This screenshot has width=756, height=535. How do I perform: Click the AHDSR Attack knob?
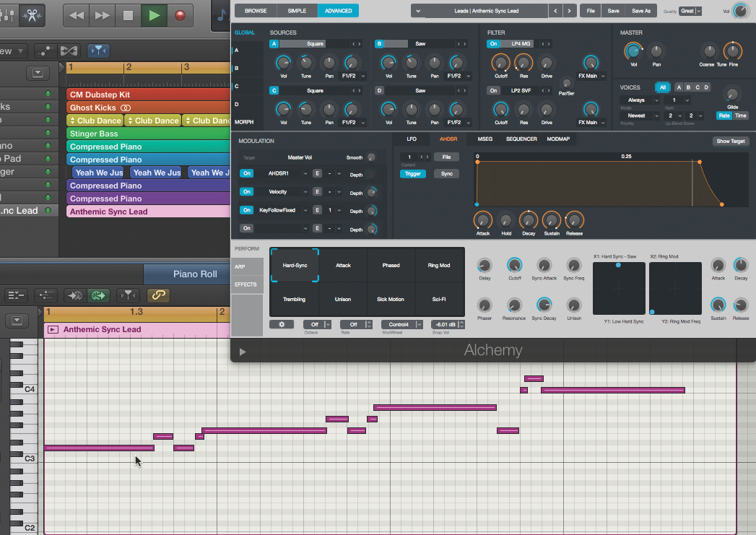[x=482, y=220]
